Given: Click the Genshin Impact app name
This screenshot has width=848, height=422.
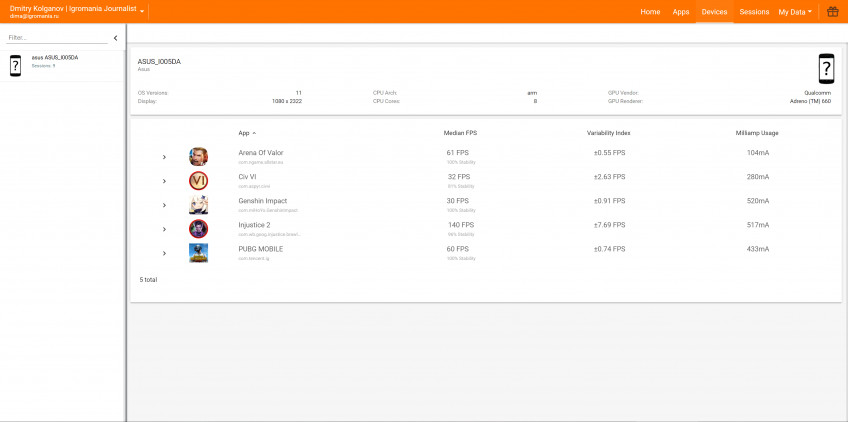Looking at the screenshot, I should click(262, 201).
